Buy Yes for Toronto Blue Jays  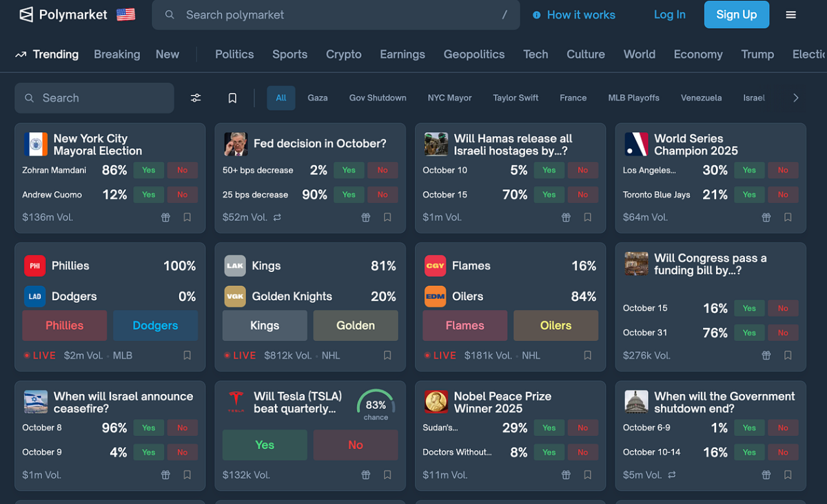(x=749, y=195)
